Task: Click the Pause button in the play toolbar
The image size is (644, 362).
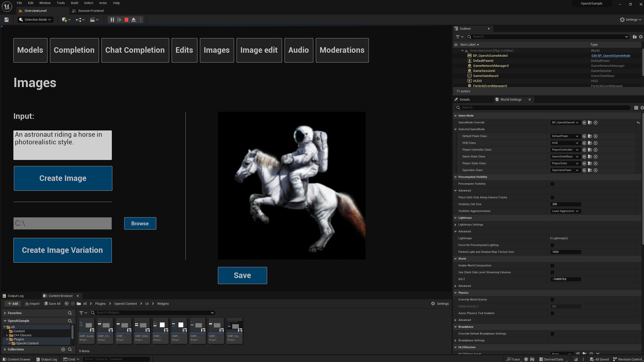Action: tap(112, 19)
